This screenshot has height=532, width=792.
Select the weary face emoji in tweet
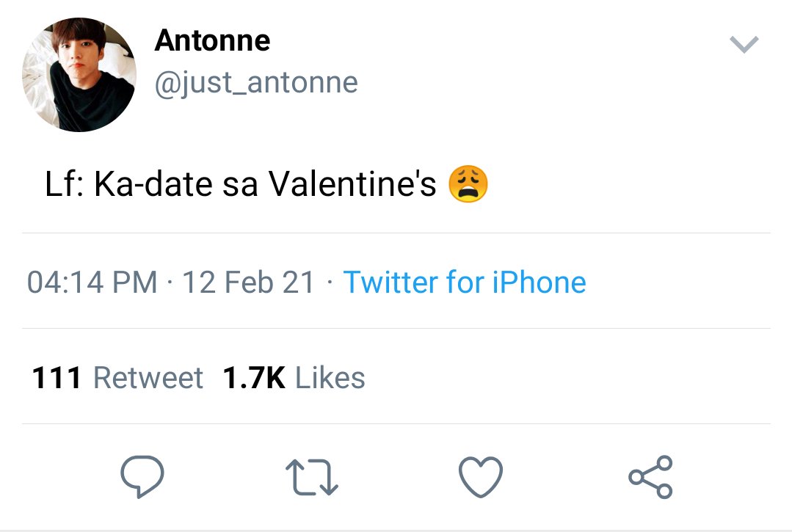coord(468,183)
